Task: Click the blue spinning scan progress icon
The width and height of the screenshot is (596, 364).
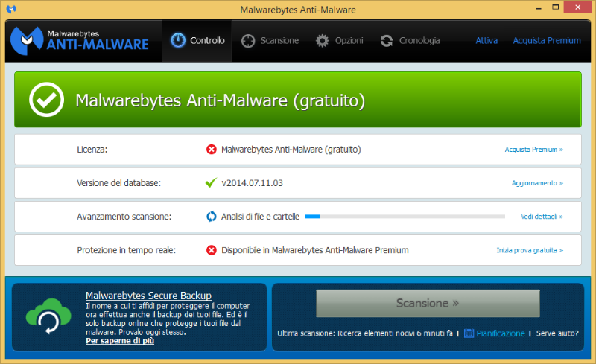Action: [212, 217]
